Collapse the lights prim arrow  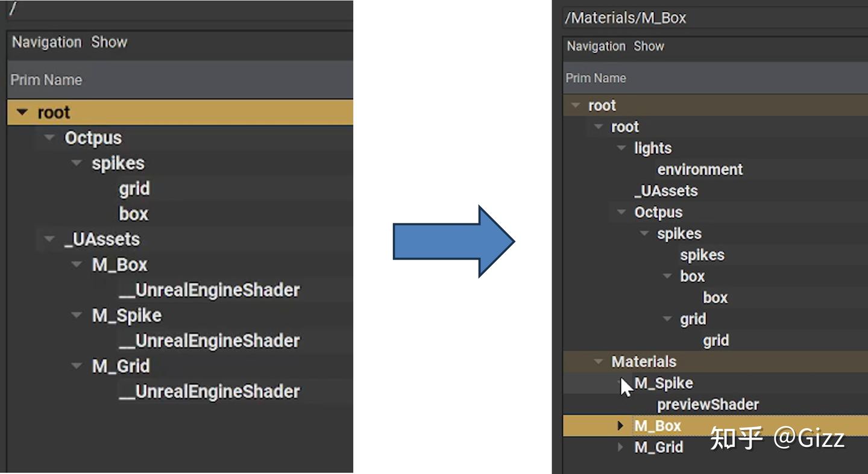pos(621,148)
